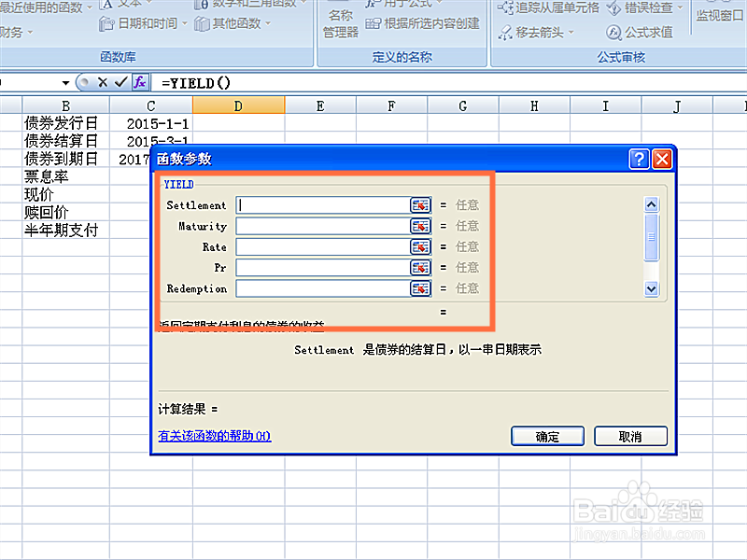Focus the Maturity input field
The image size is (747, 560).
click(x=323, y=226)
